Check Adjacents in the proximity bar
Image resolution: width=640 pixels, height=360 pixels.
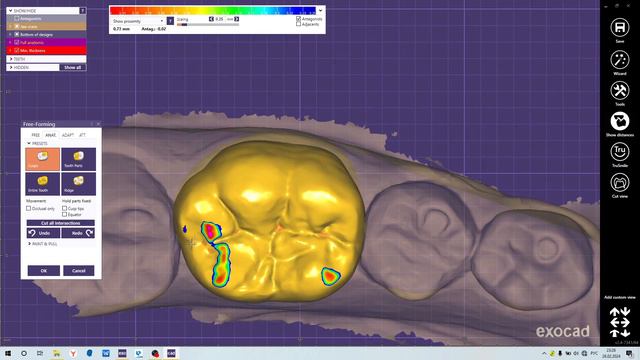tap(298, 24)
